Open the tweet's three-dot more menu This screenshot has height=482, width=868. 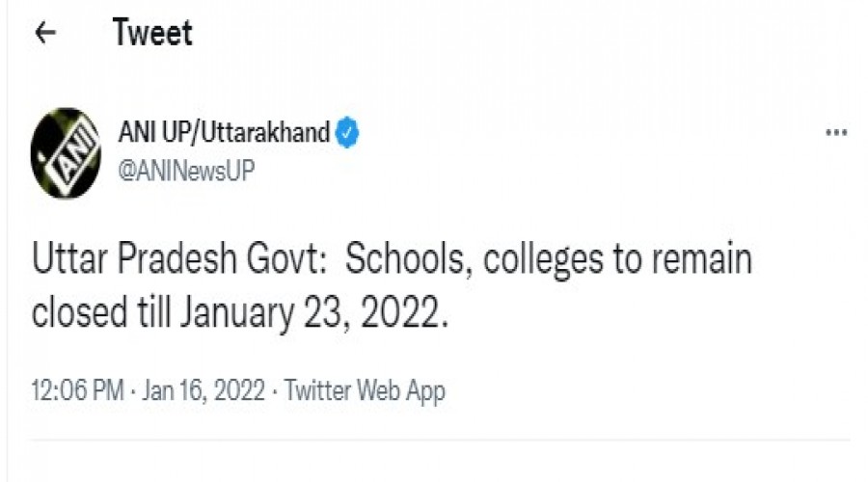pos(836,132)
